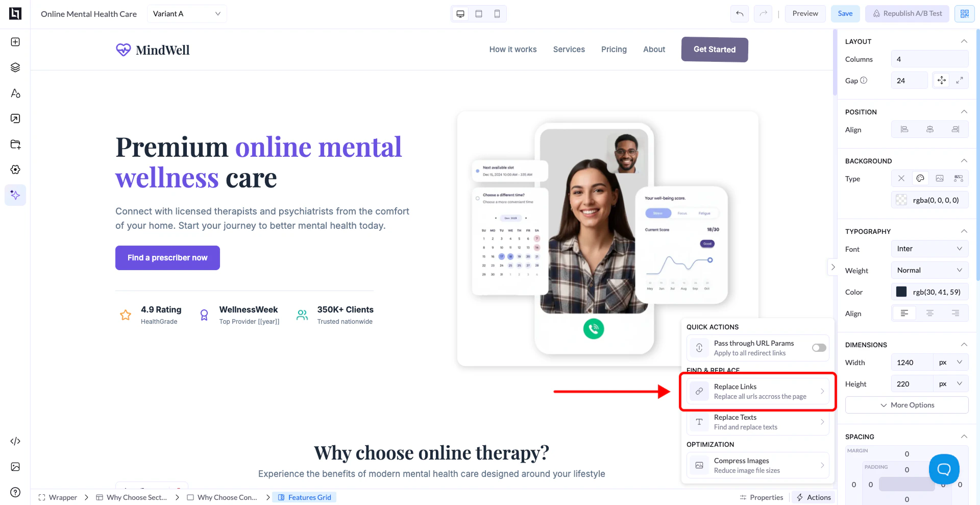Viewport: 980px width, 505px height.
Task: Switch to the Properties tab
Action: [761, 497]
